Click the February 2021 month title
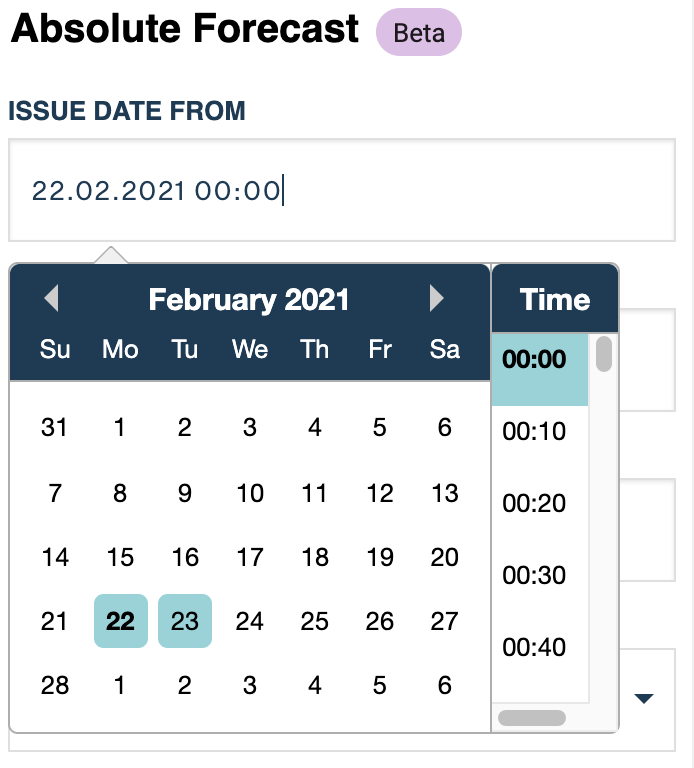 pyautogui.click(x=249, y=299)
